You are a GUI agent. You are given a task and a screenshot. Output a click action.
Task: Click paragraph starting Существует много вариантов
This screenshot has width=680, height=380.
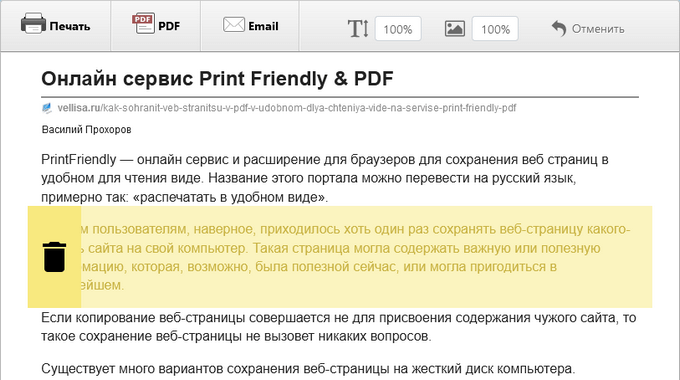308,369
